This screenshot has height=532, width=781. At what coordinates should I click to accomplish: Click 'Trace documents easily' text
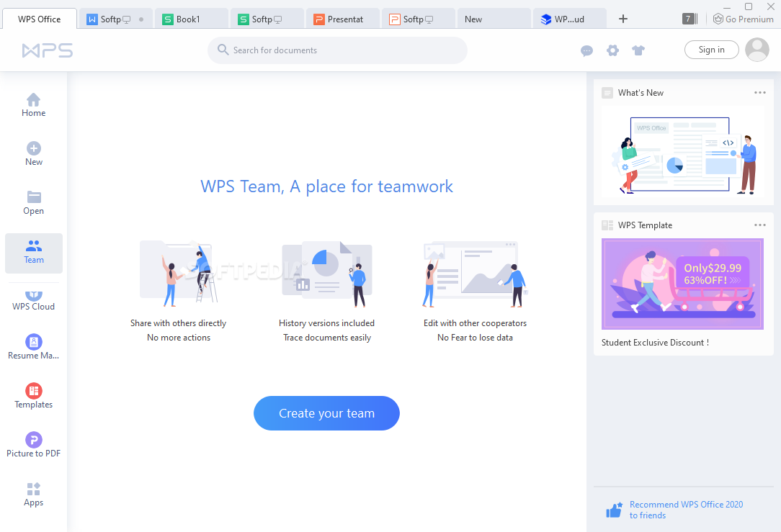click(x=327, y=338)
